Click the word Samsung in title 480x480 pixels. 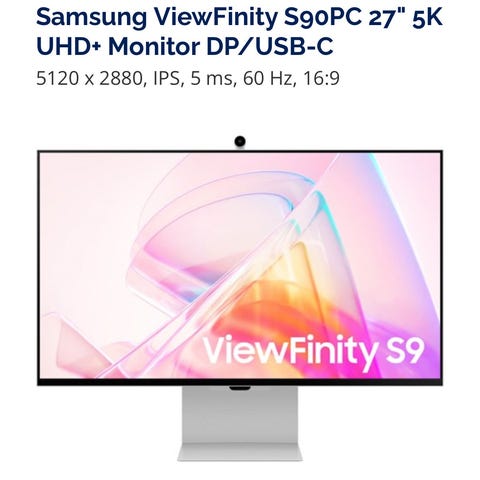(x=91, y=17)
